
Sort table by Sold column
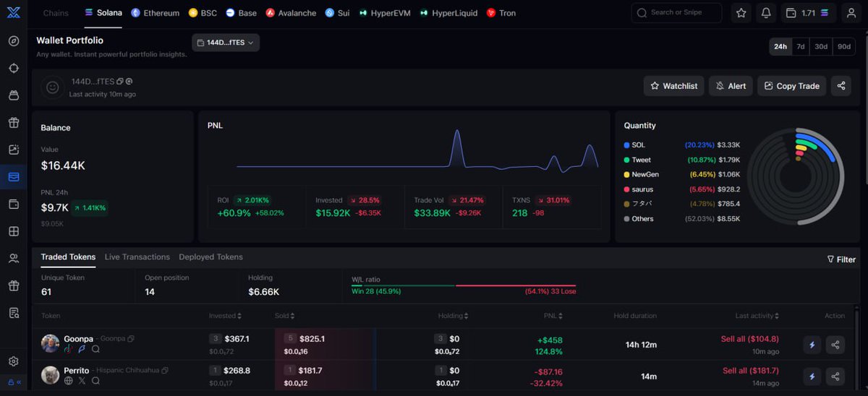tap(284, 316)
